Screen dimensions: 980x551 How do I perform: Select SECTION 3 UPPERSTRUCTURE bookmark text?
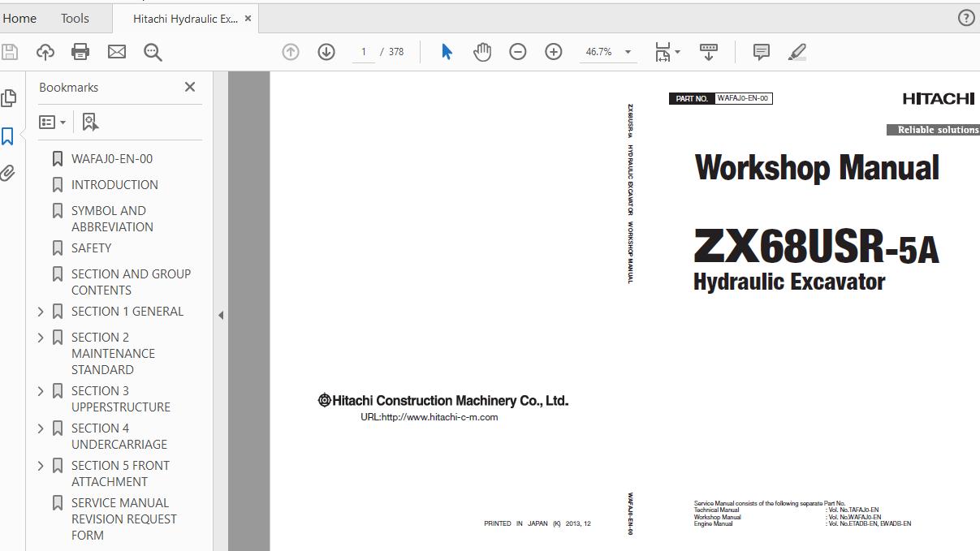(x=121, y=398)
